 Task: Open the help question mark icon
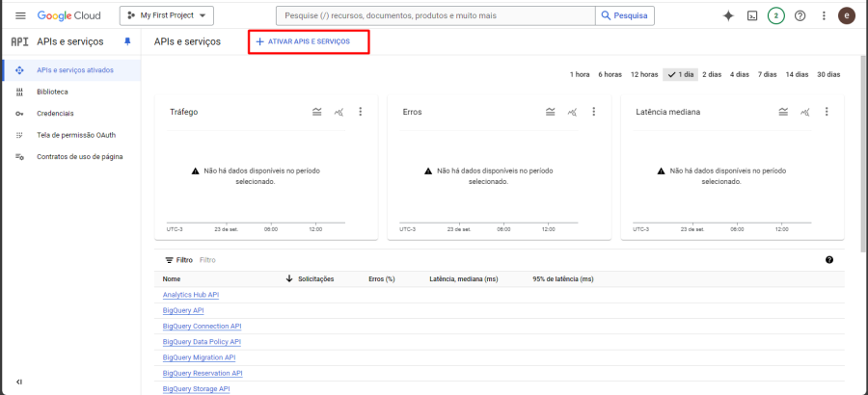[800, 15]
